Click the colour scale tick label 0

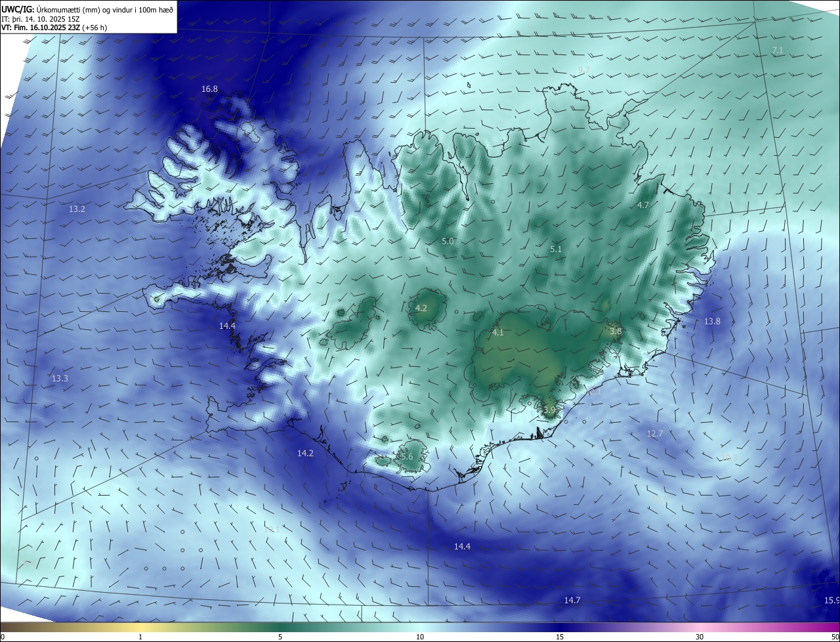2,637
